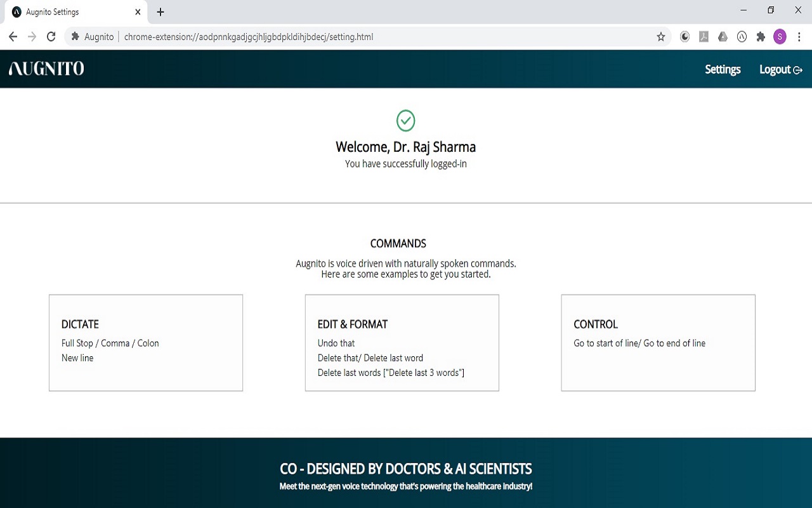
Task: Click the Augnito extension chip in address bar
Action: (x=93, y=37)
